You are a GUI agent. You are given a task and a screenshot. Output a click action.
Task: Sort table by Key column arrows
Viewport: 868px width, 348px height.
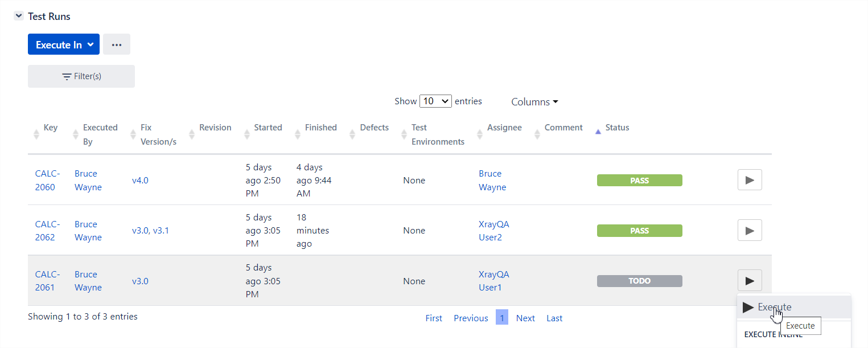click(36, 134)
